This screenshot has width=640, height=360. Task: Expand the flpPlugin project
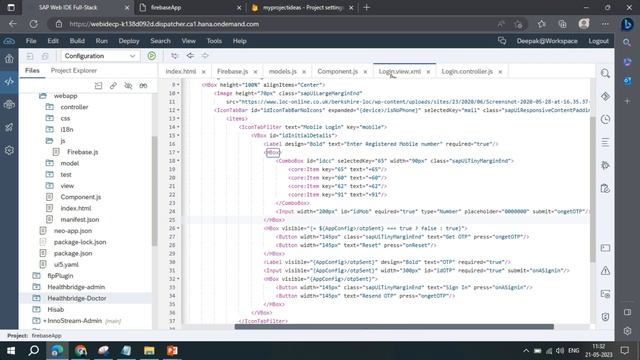point(60,276)
